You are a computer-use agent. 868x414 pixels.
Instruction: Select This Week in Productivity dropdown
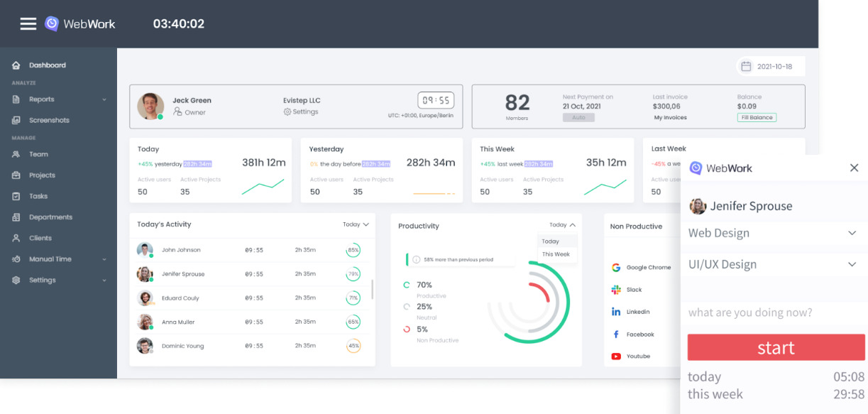[556, 254]
